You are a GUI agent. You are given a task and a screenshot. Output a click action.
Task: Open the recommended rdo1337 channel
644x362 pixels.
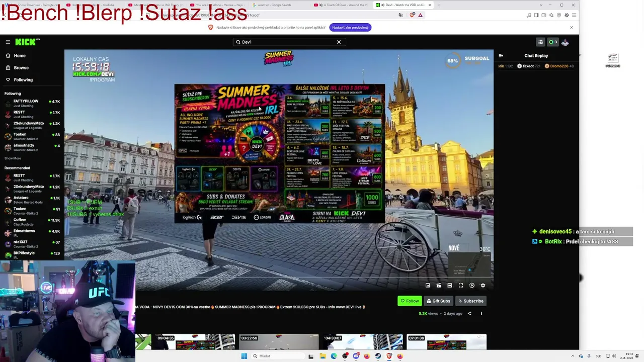(x=32, y=244)
